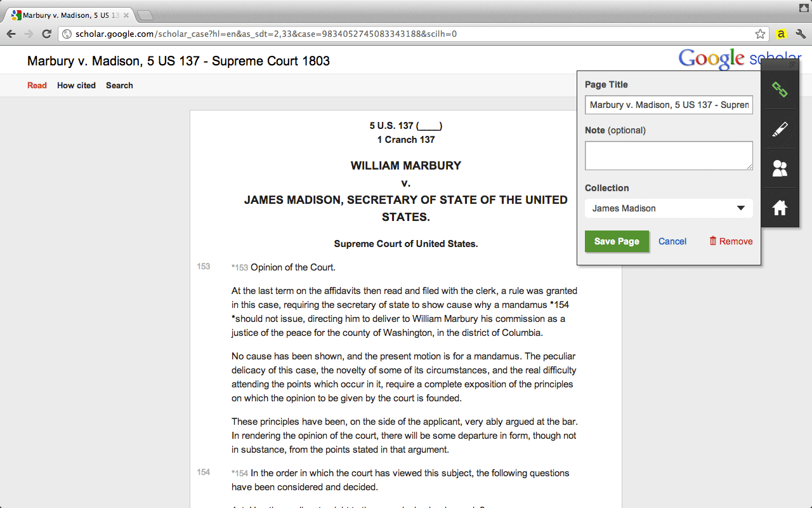Select the Read tab
Viewport: 812px width, 508px height.
pyautogui.click(x=37, y=86)
